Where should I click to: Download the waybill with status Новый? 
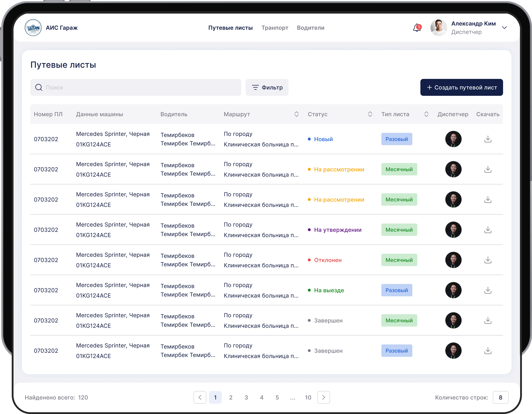(x=488, y=139)
